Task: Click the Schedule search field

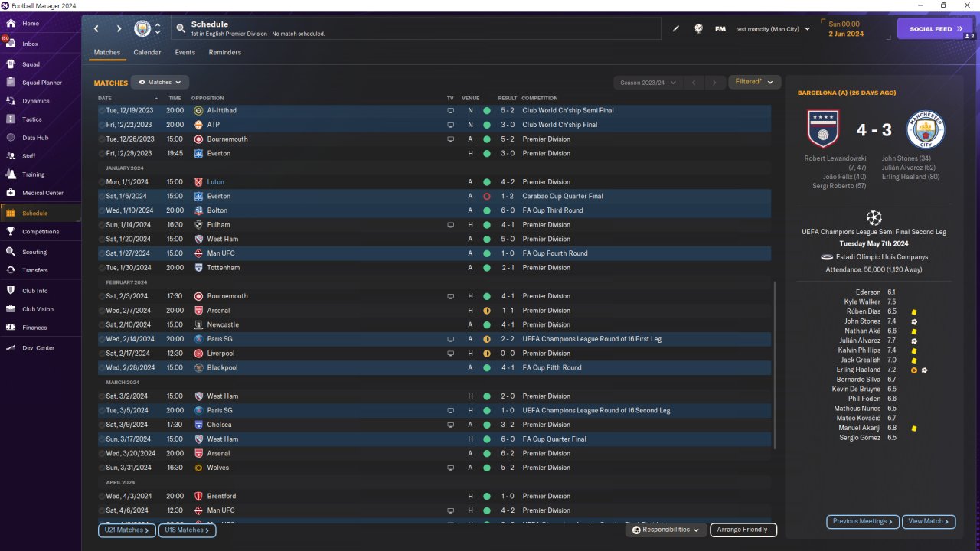Action: click(416, 29)
